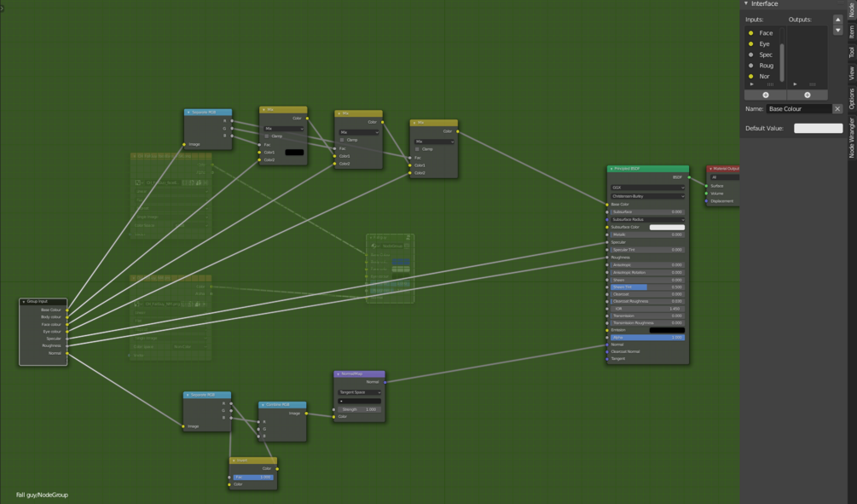Image resolution: width=857 pixels, height=504 pixels.
Task: Click the Color output socket on Invert node
Action: [277, 468]
